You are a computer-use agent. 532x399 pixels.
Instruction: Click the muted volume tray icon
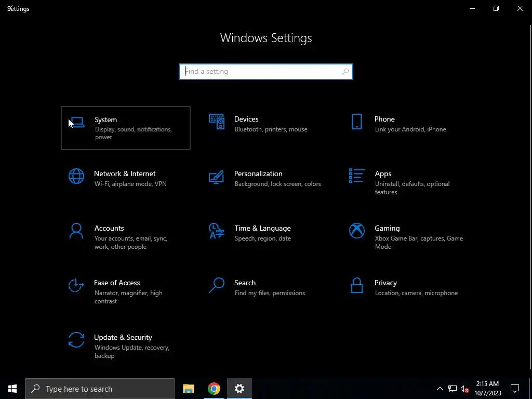(x=465, y=389)
